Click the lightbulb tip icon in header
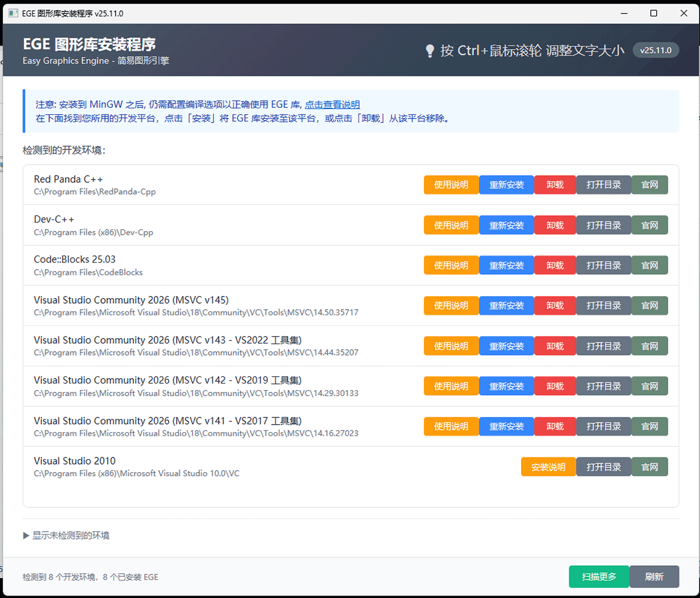This screenshot has width=700, height=598. (x=430, y=51)
